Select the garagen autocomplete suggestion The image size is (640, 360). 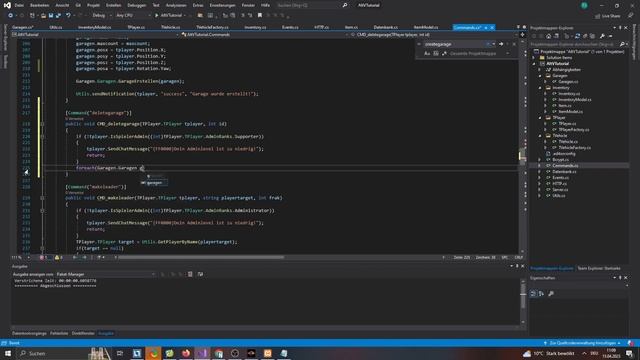(154, 183)
